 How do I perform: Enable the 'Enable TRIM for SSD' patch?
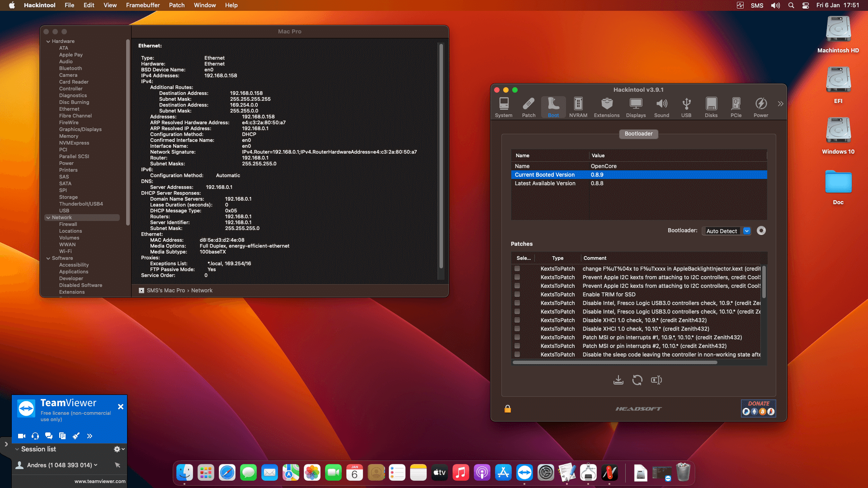[x=517, y=295]
